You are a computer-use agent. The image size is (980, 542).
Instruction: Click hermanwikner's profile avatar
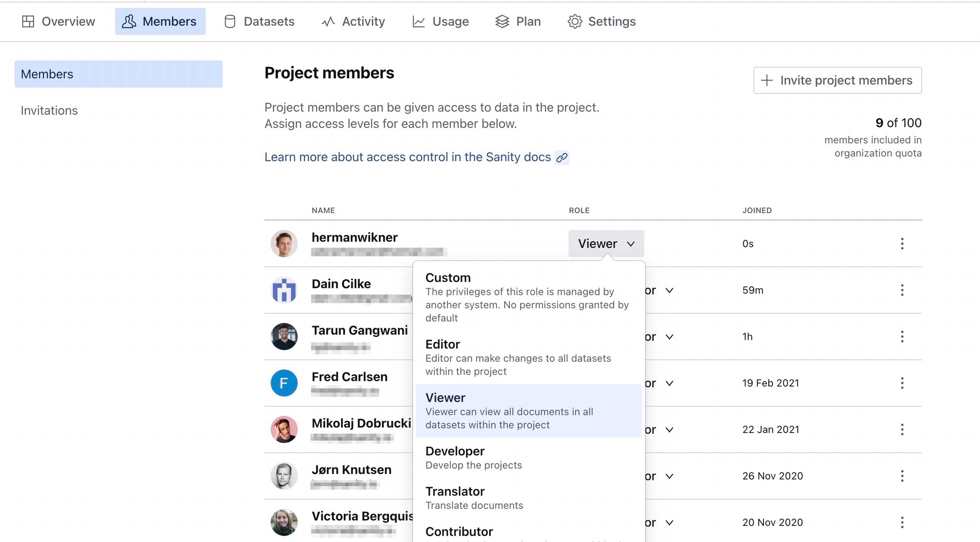coord(284,244)
